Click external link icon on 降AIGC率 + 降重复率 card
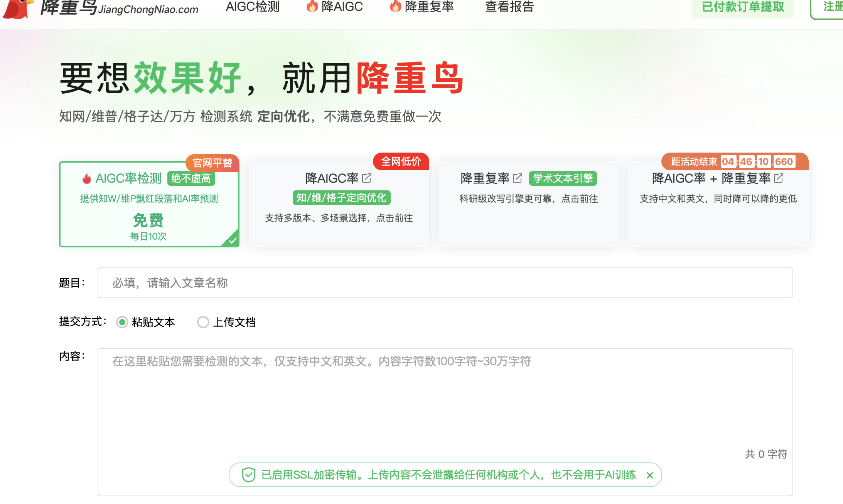This screenshot has width=843, height=504. click(779, 178)
